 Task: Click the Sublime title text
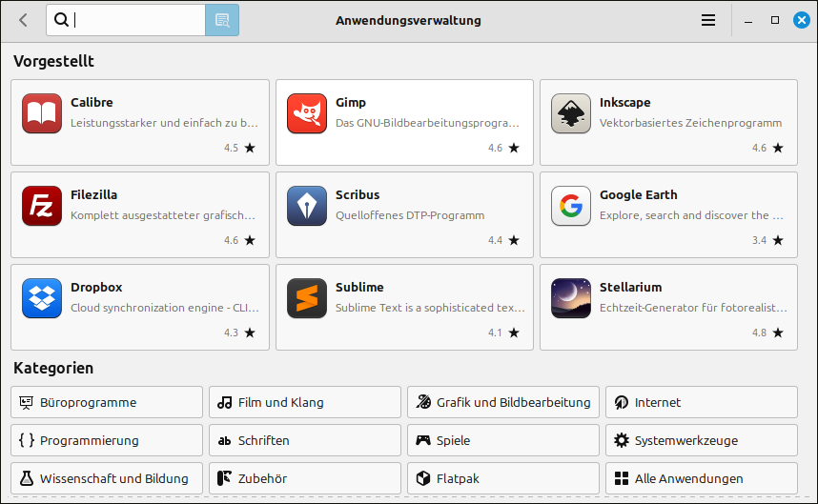click(x=359, y=287)
